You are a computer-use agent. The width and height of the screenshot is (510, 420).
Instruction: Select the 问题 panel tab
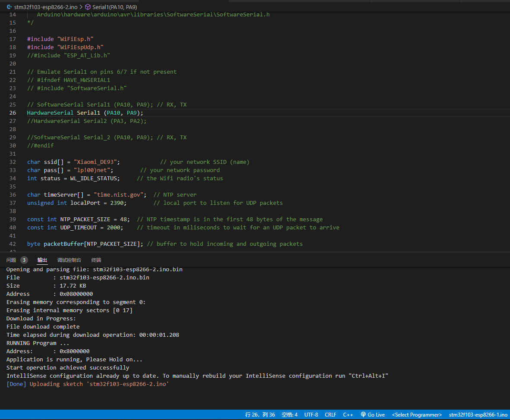[11, 260]
